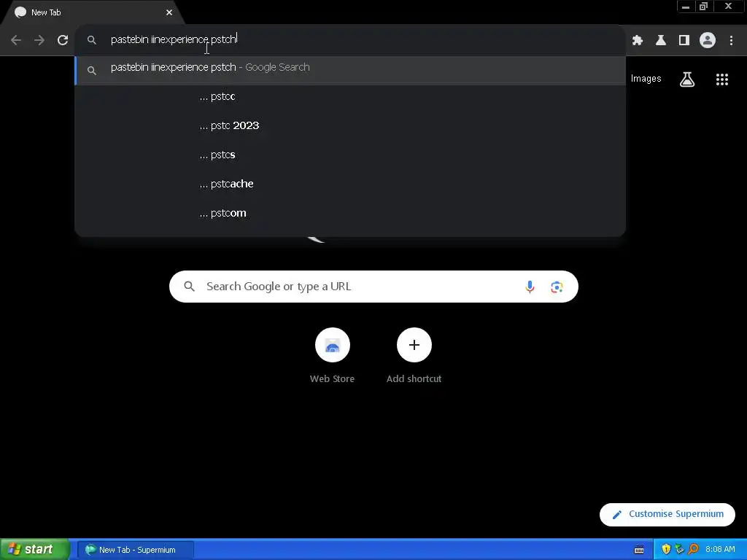Click the network tray icon

point(680,550)
